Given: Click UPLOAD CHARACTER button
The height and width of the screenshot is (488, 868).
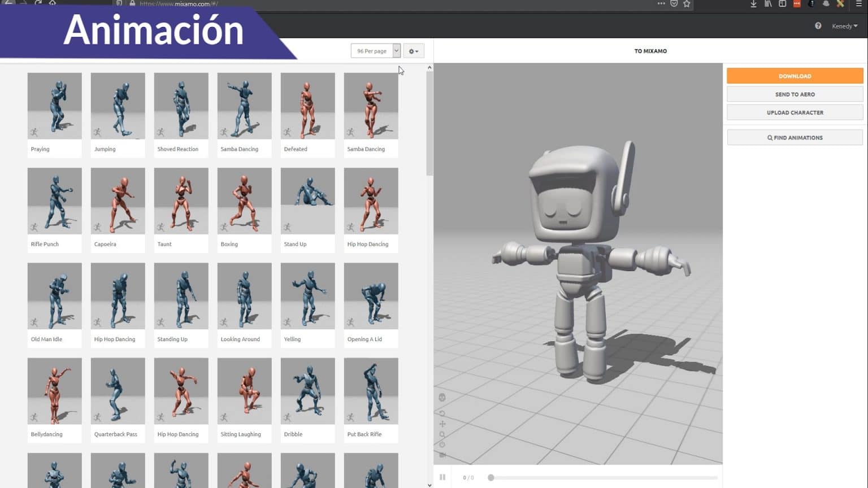Looking at the screenshot, I should coord(795,112).
